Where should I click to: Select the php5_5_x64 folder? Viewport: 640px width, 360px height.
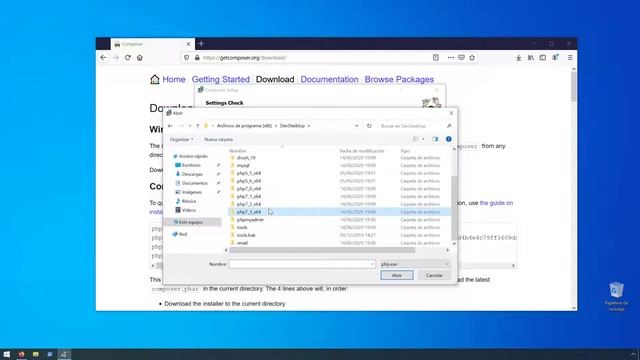249,173
